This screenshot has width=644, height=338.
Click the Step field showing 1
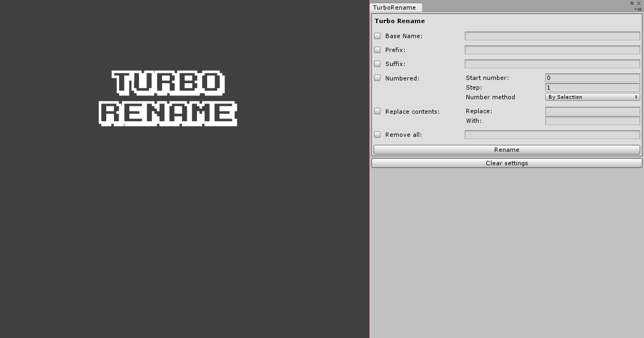tap(592, 87)
